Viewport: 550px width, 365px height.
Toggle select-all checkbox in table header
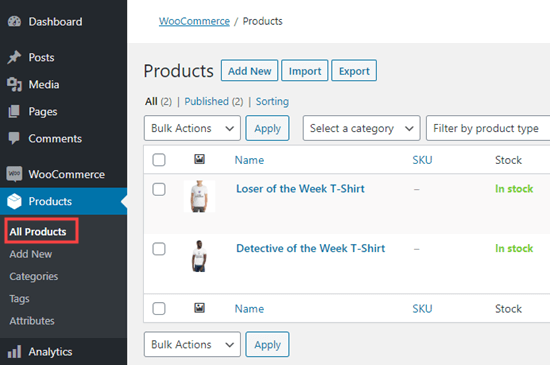coord(159,160)
